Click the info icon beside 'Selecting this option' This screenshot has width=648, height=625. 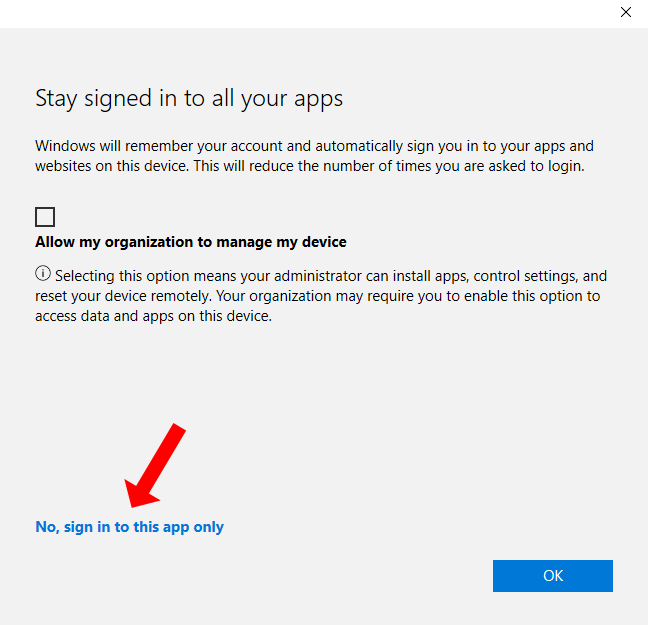(x=43, y=274)
